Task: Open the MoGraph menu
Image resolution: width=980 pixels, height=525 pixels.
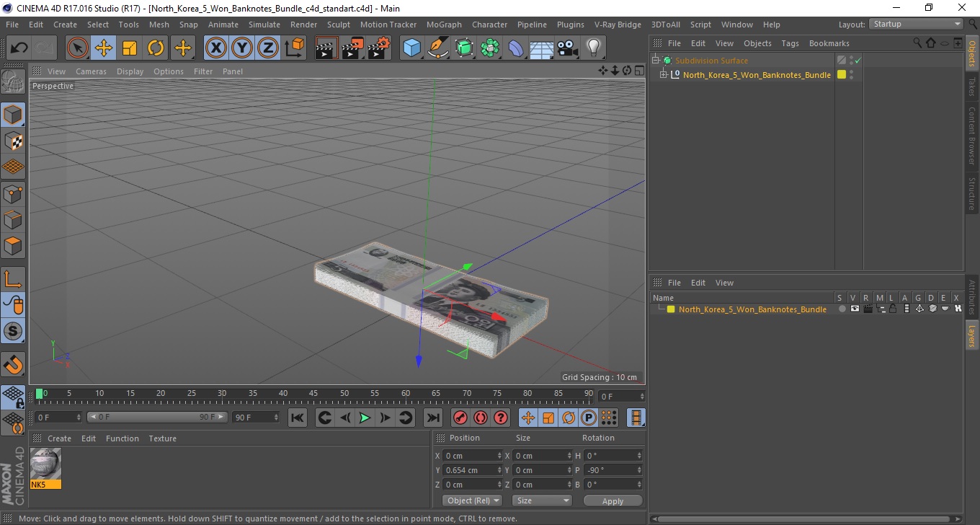Action: pos(444,25)
